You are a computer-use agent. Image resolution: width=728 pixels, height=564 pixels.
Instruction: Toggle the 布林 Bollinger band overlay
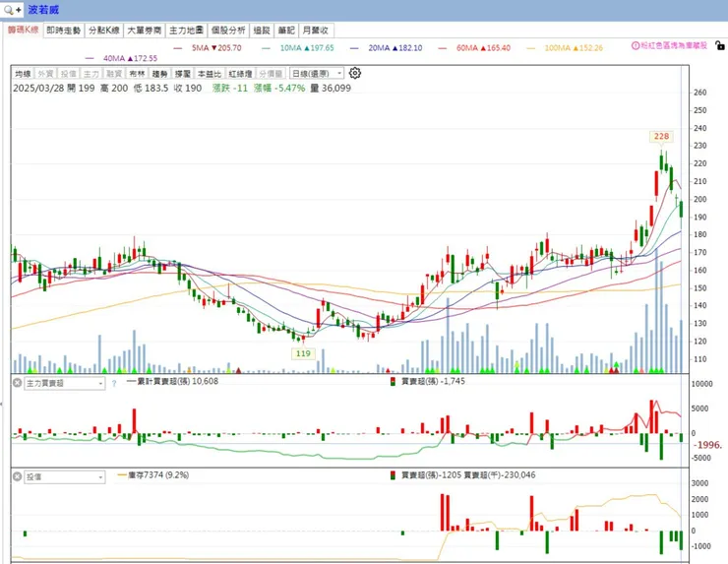coord(138,74)
